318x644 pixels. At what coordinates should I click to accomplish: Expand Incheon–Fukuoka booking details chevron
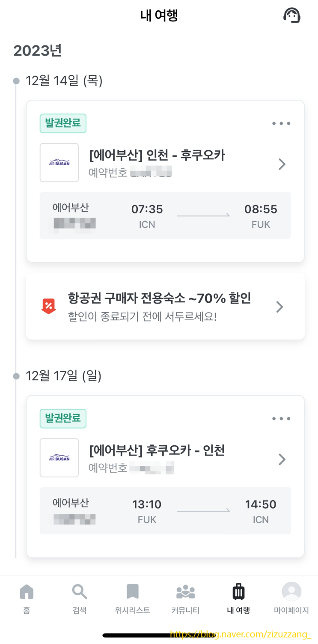(x=282, y=164)
